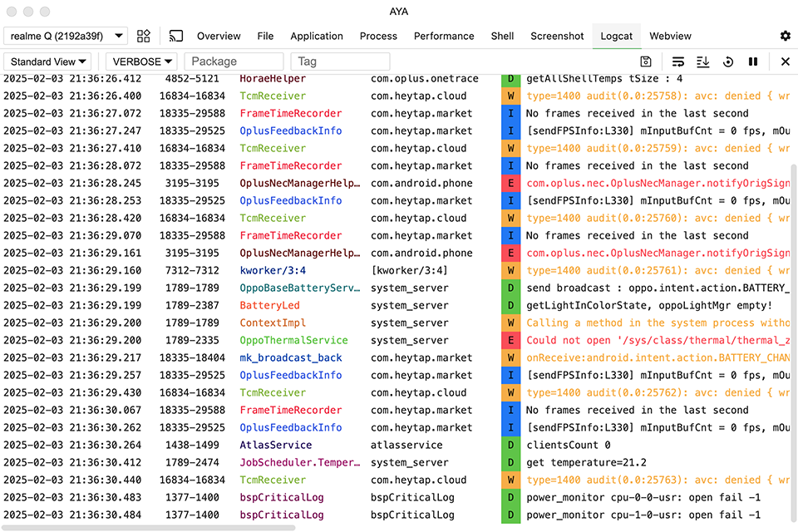Select the mk_broadcast_back tag
Screen dimensions: 798x532
pyautogui.click(x=291, y=358)
